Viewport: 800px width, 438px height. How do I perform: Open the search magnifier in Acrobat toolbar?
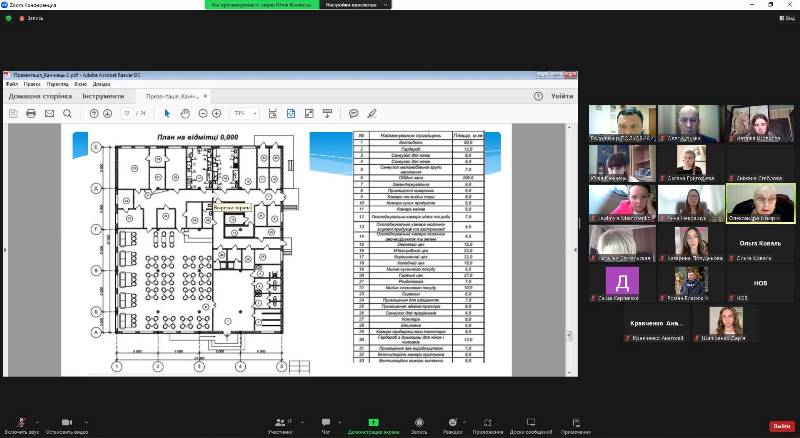click(67, 114)
